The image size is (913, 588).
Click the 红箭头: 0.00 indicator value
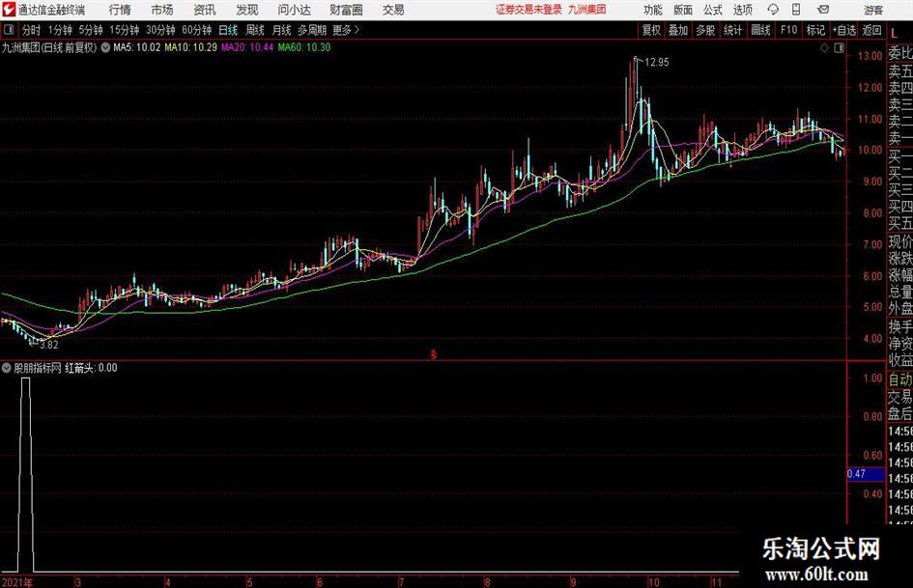(91, 368)
